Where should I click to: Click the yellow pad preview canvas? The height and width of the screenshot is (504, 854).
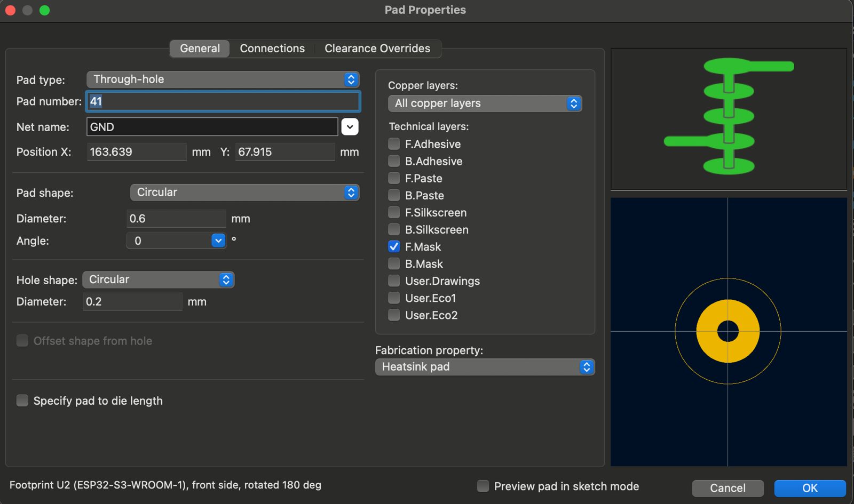[x=729, y=332]
